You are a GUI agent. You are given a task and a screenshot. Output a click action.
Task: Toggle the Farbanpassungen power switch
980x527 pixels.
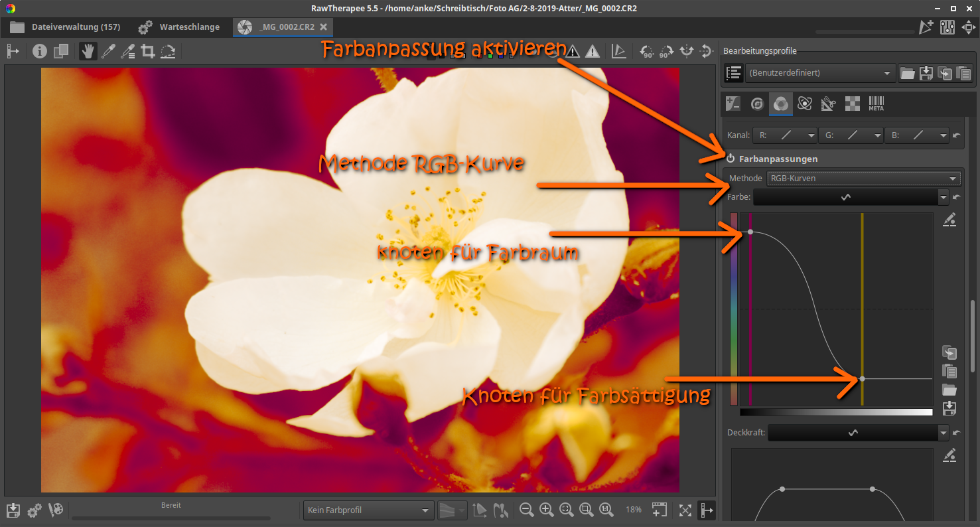pyautogui.click(x=731, y=159)
